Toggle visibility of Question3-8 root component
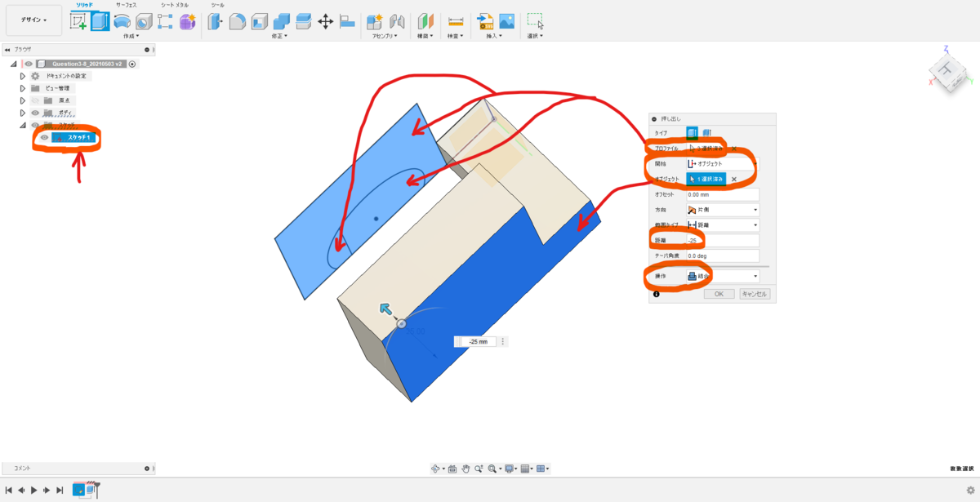The image size is (980, 502). pyautogui.click(x=29, y=64)
